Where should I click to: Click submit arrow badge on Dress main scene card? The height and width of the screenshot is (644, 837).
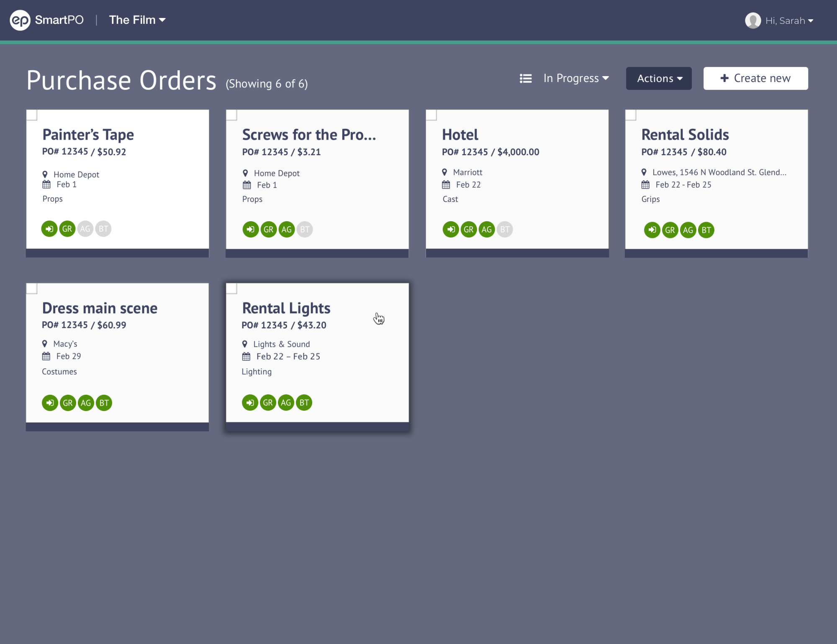point(50,403)
